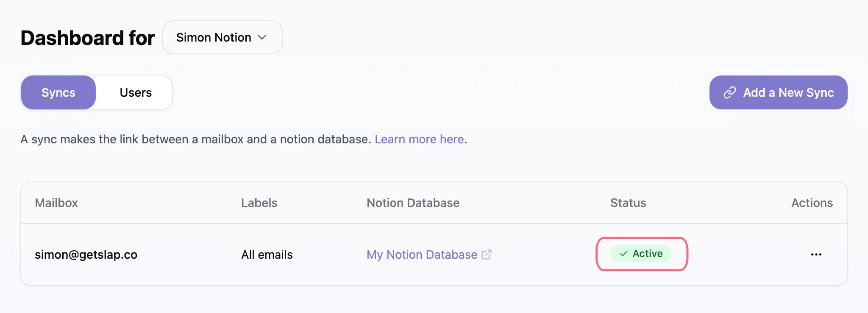This screenshot has height=313, width=868.
Task: Click the checkmark icon in the Active badge
Action: (623, 254)
